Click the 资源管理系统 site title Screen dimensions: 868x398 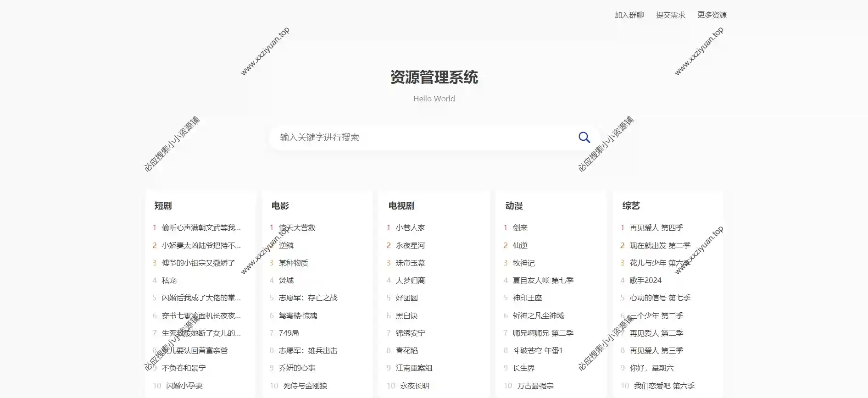click(434, 77)
